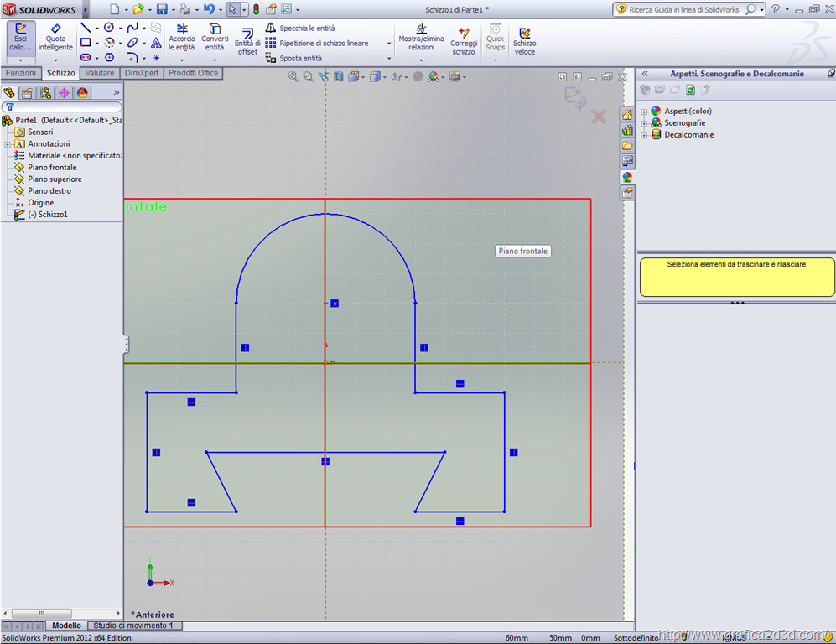Click the Schizzo veloce icon
This screenshot has height=644, width=836.
(x=524, y=41)
